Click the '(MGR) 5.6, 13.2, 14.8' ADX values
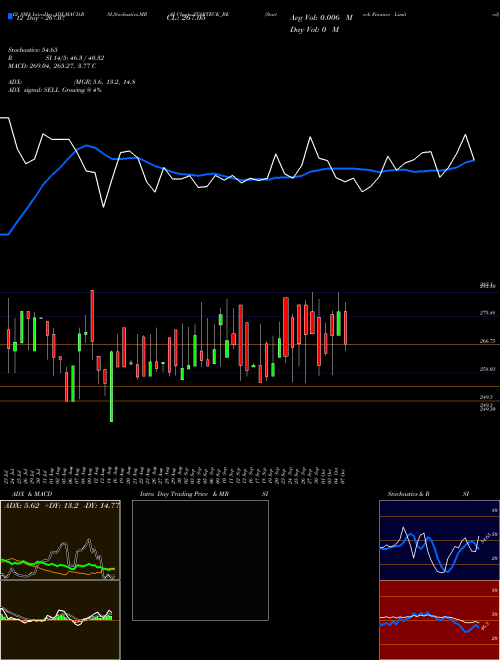This screenshot has height=660, width=500. pos(104,82)
